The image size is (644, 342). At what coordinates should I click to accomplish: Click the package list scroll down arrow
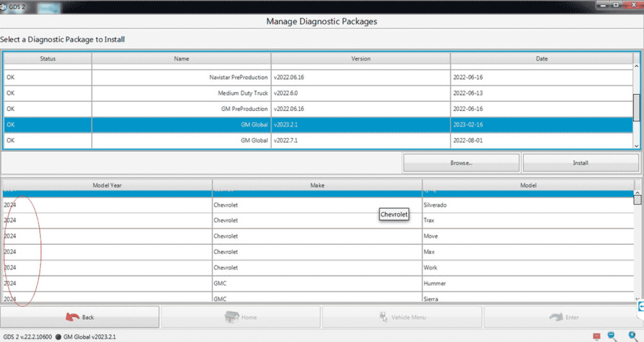point(637,146)
